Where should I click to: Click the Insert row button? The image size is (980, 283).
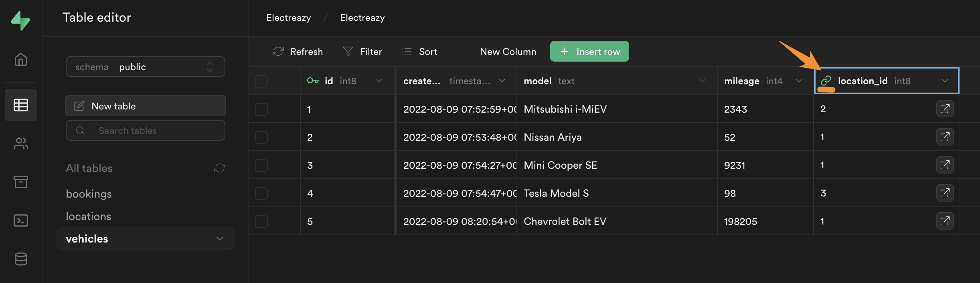tap(589, 52)
